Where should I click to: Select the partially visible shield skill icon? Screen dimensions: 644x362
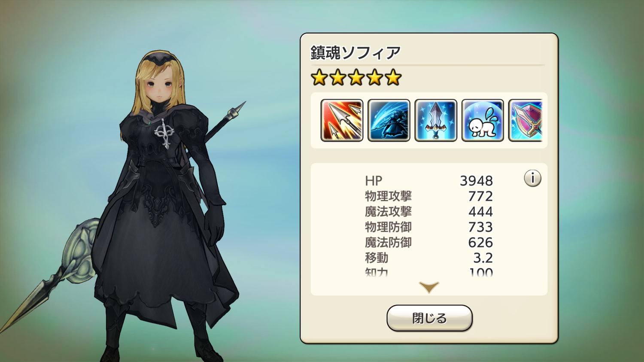tap(526, 120)
